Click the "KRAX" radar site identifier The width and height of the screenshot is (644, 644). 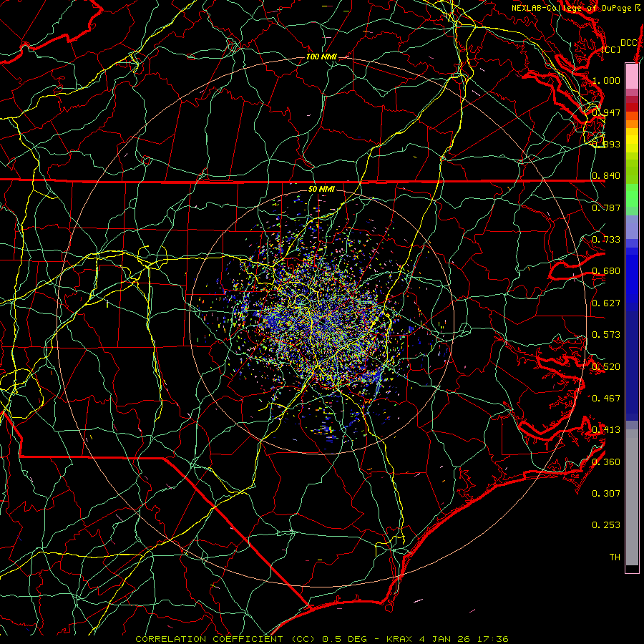tap(399, 639)
